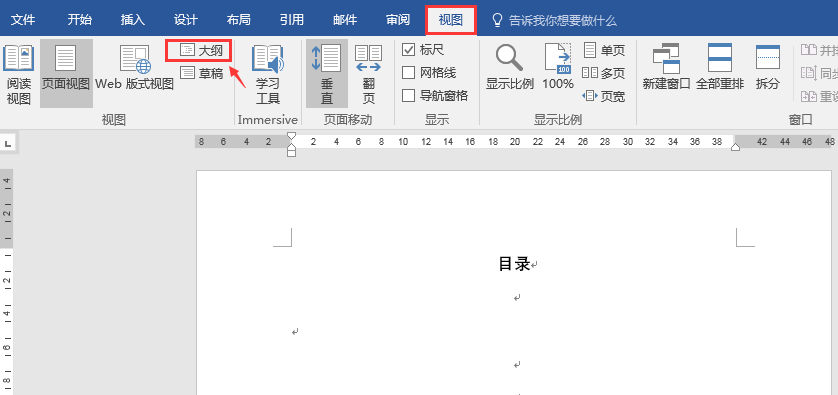
Task: Click the horizontal ruler at mark 20
Action: click(515, 142)
